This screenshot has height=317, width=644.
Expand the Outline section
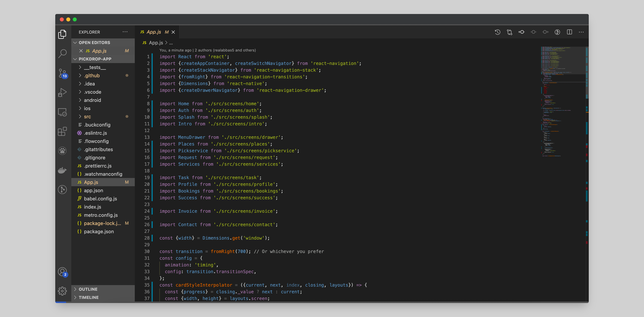[103, 289]
